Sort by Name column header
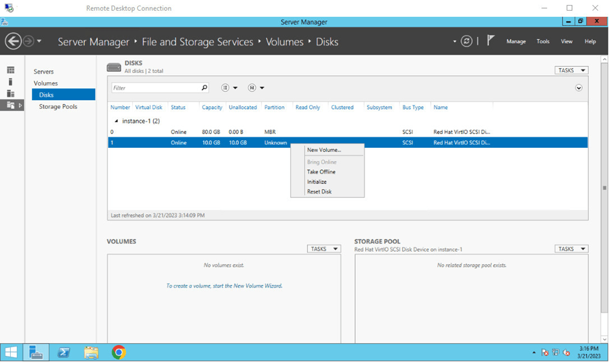611x364 pixels. tap(440, 108)
